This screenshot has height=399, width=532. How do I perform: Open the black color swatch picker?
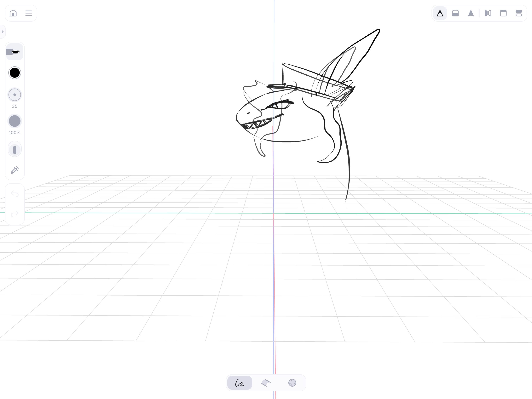point(15,73)
